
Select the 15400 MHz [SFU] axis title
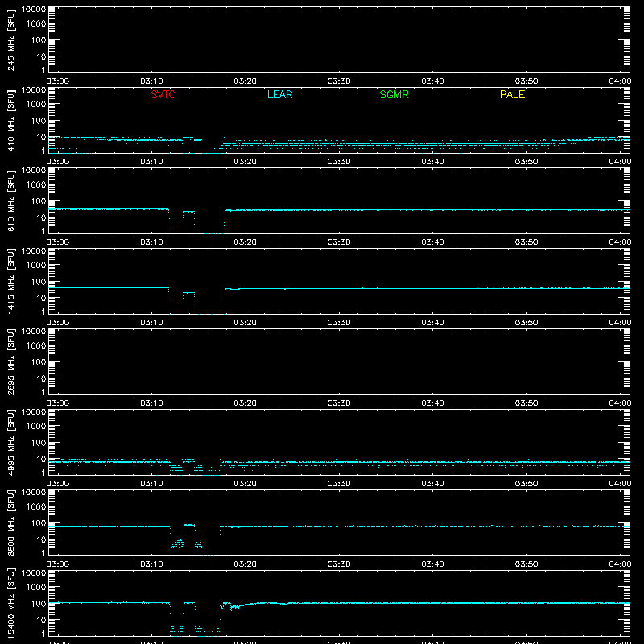10,603
